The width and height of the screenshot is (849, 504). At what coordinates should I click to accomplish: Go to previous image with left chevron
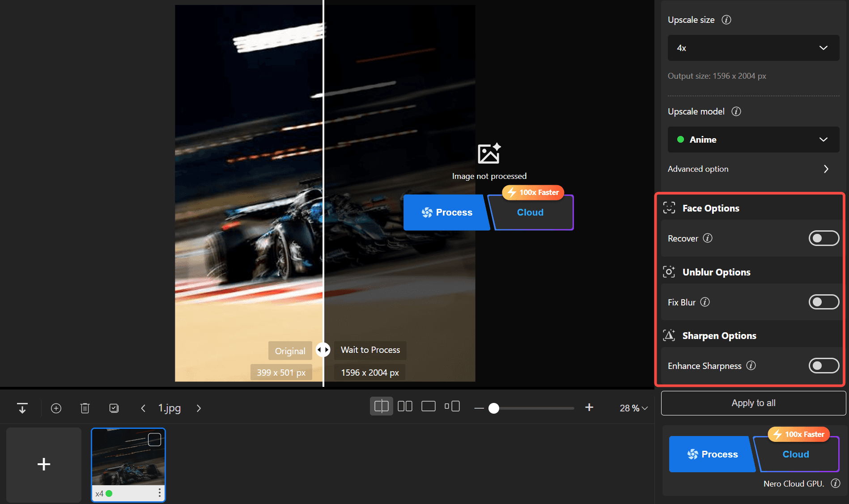coord(143,408)
